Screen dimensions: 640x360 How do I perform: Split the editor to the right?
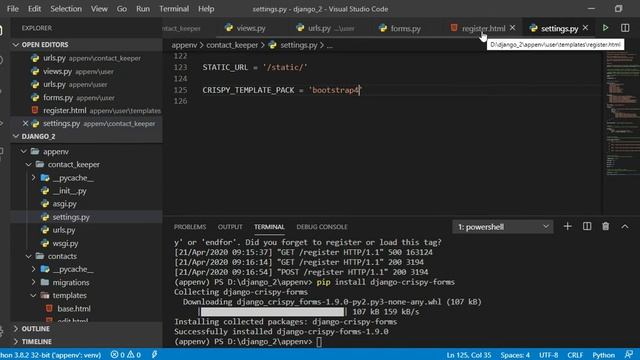tap(625, 28)
